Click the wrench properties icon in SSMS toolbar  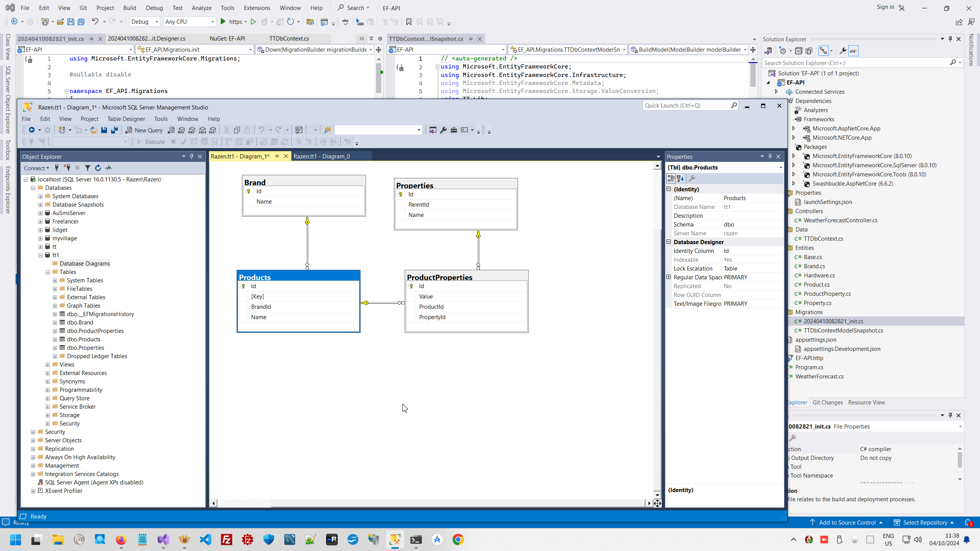pyautogui.click(x=443, y=130)
